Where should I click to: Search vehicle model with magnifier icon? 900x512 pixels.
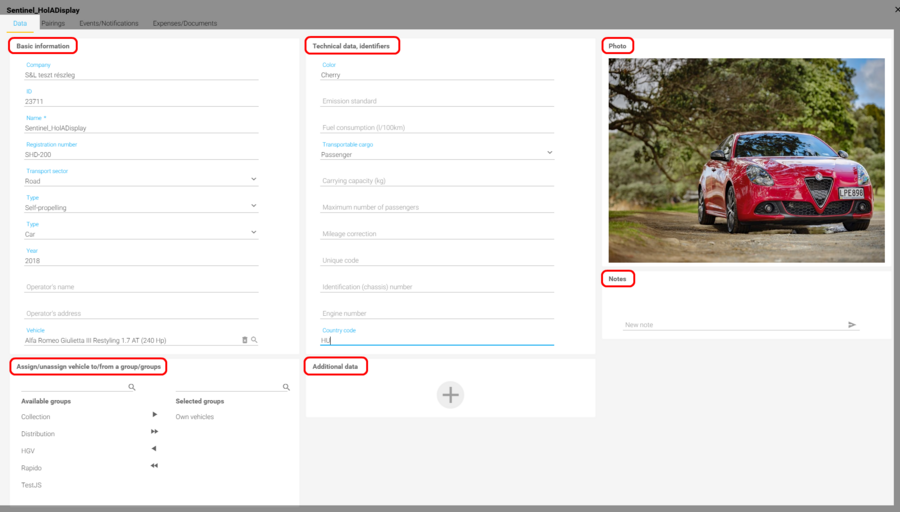[x=254, y=340]
